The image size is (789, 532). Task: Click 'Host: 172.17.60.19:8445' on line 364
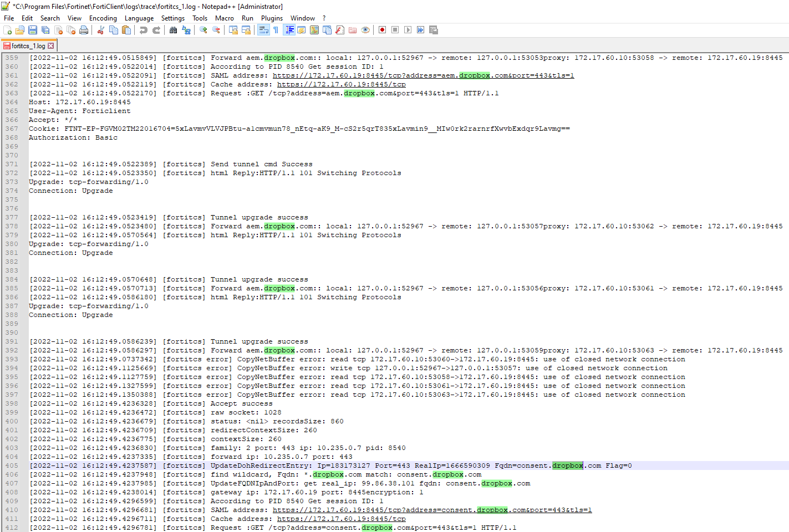[x=80, y=102]
